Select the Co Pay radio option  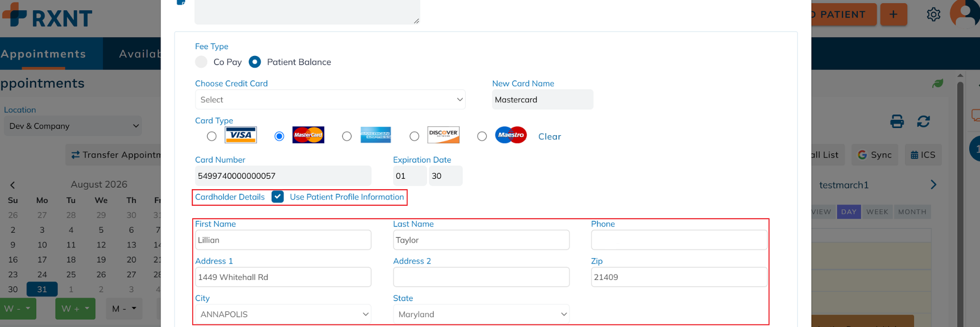[x=202, y=62]
